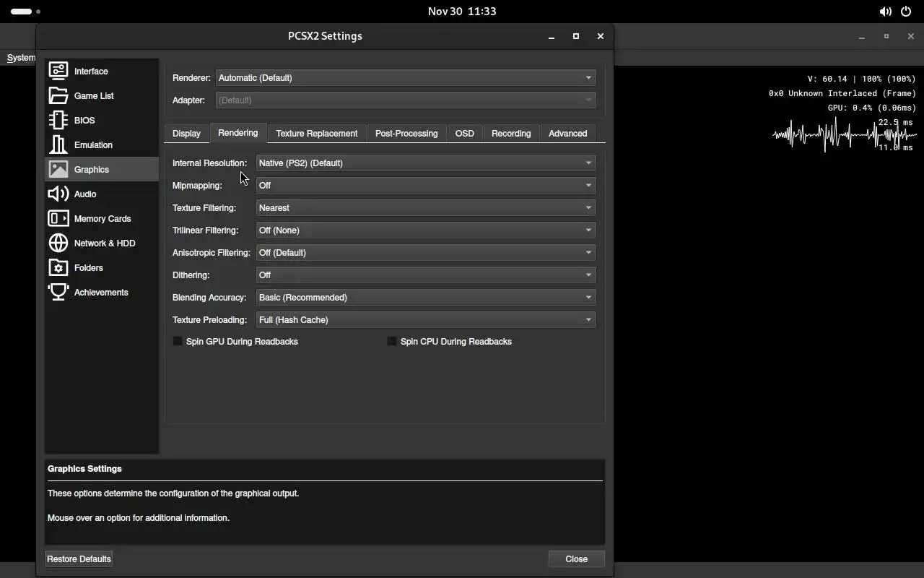Viewport: 924px width, 578px height.
Task: Switch to the Display tab
Action: pyautogui.click(x=186, y=134)
